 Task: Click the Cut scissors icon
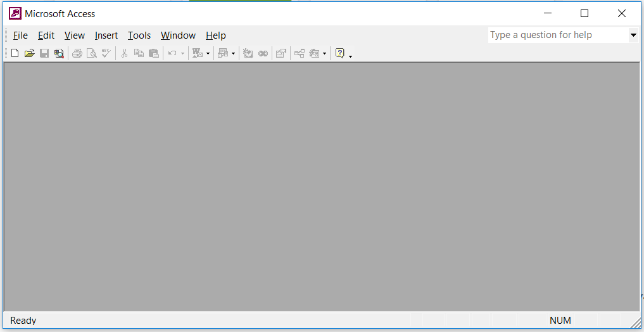(x=124, y=54)
